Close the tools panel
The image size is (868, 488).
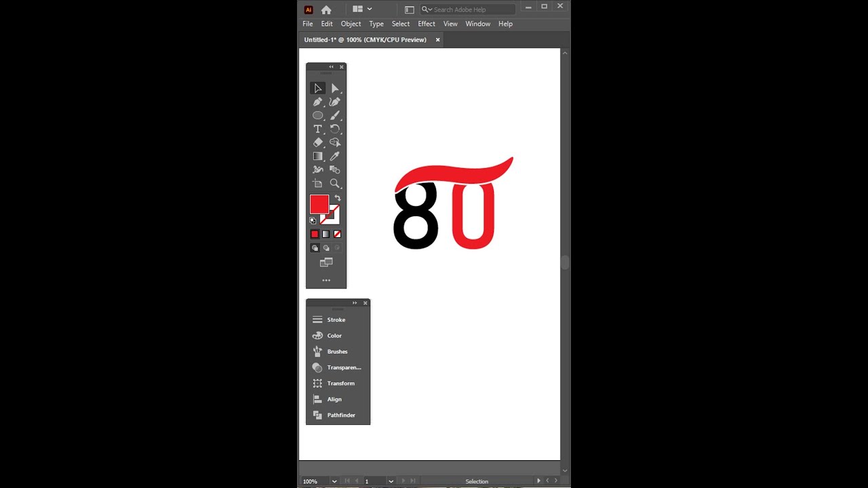(x=341, y=66)
